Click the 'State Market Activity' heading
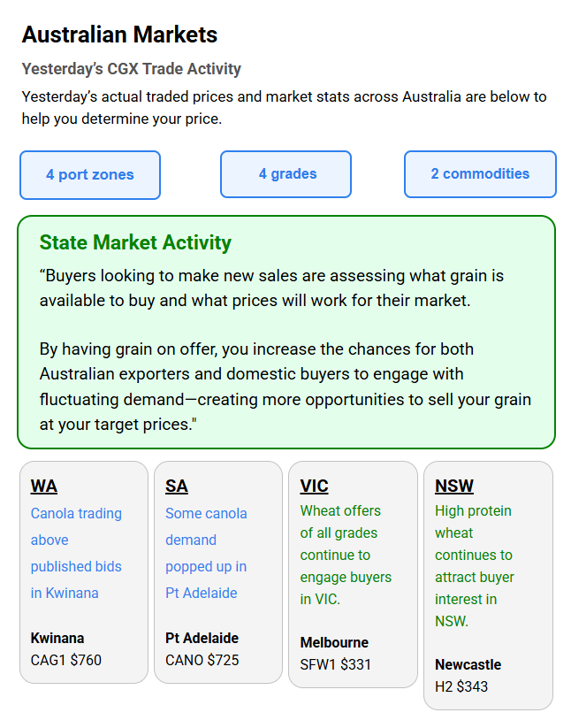 (135, 243)
